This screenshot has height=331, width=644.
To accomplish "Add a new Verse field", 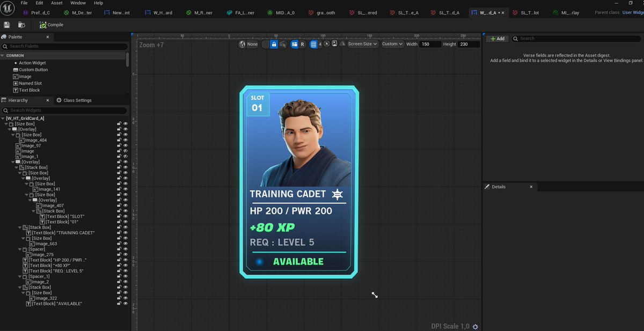I will (497, 39).
